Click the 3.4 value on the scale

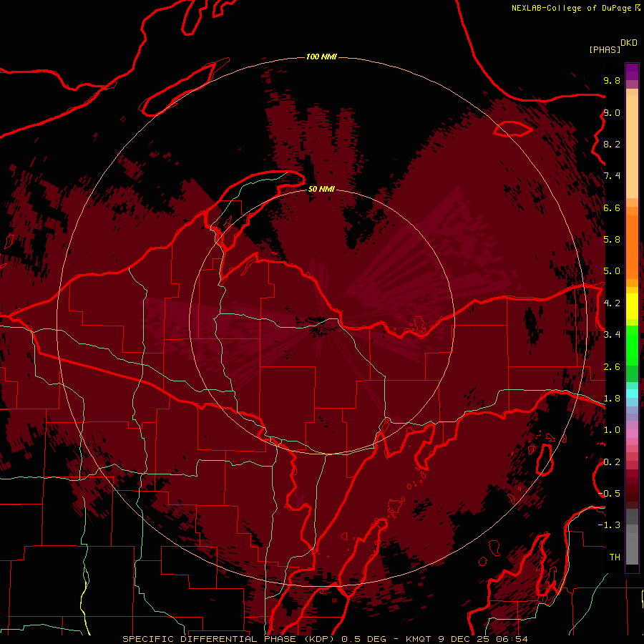612,335
